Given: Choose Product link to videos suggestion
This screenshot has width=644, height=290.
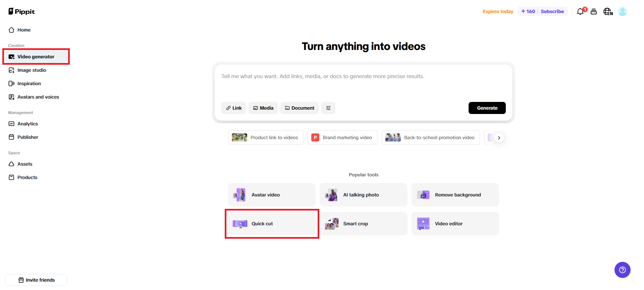Looking at the screenshot, I should click(x=266, y=137).
